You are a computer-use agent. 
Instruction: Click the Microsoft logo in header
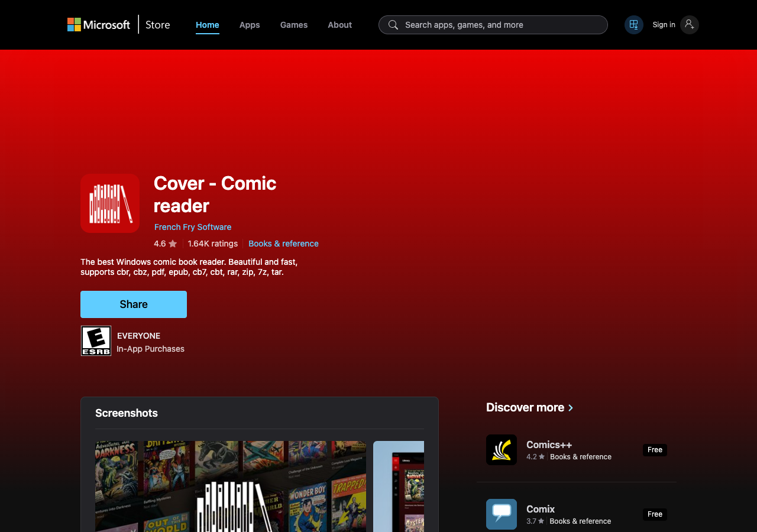pyautogui.click(x=98, y=25)
